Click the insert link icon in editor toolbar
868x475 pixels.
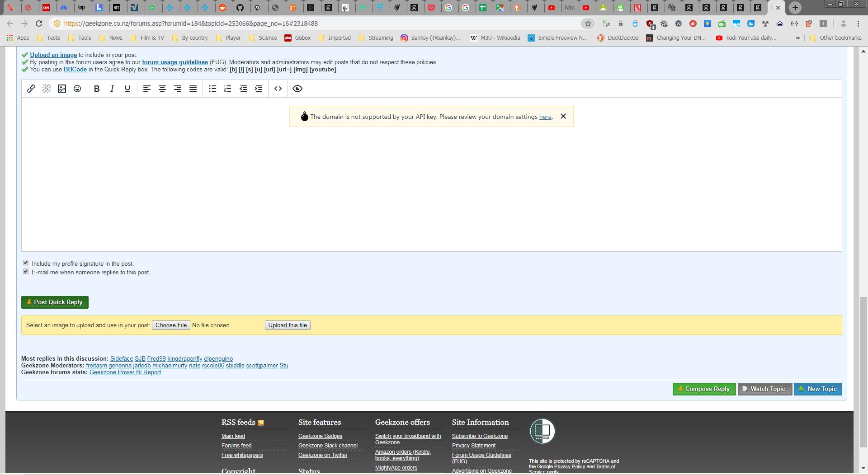31,89
